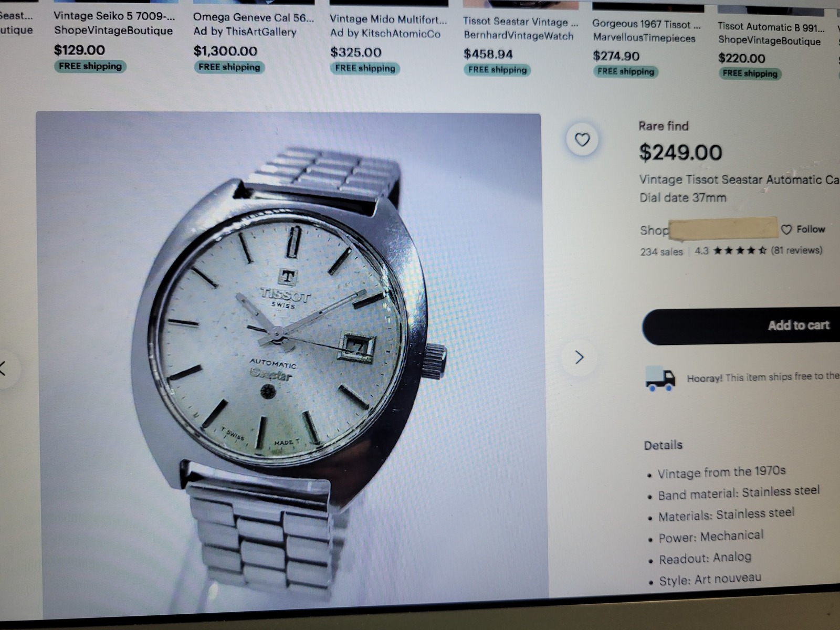Open Vintage Mido Multifort listing
The image size is (840, 630).
tap(388, 20)
